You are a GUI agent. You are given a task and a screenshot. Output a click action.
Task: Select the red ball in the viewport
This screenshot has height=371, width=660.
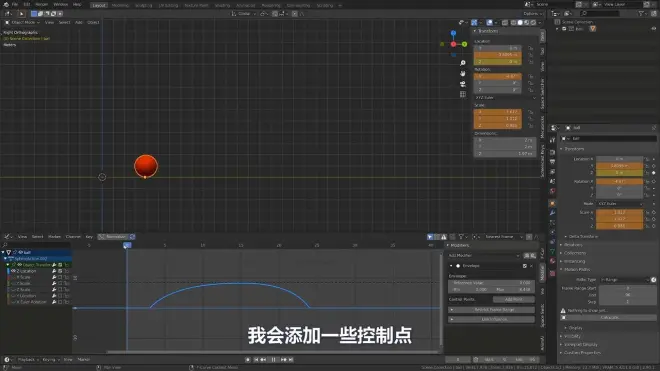(x=146, y=166)
